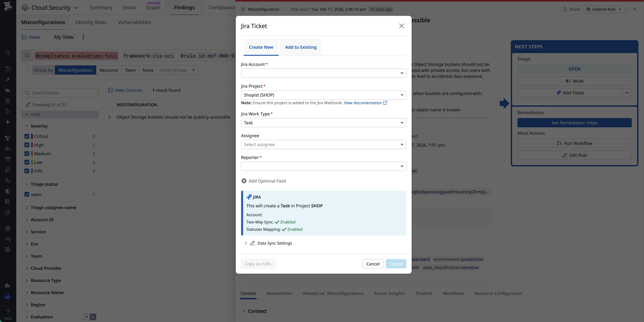Uncheck the Critical severity checkbox
Screen dimensions: 644x322
(x=27, y=136)
